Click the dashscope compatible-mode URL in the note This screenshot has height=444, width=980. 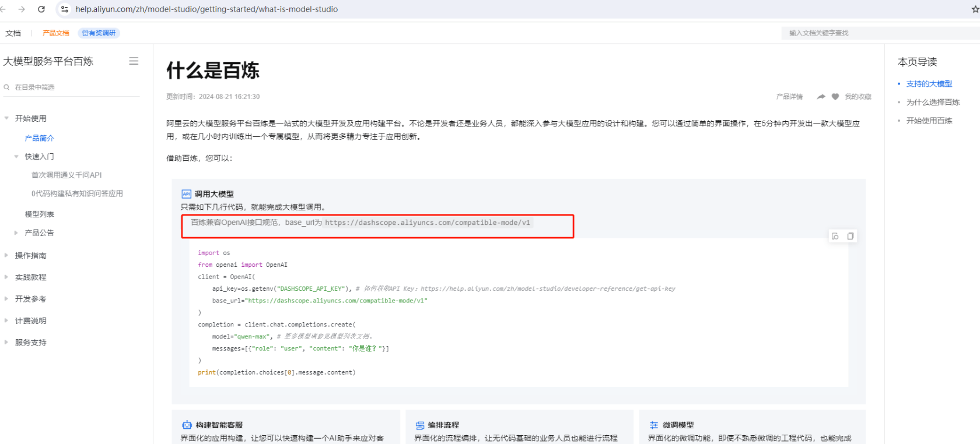428,223
